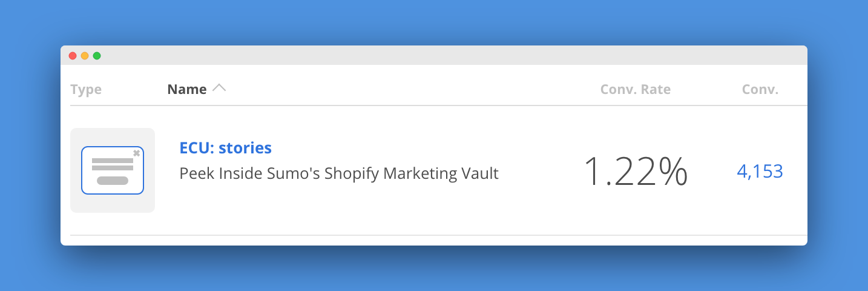Sort by the Conv. column header
Screen dimensions: 868x291
[760, 90]
